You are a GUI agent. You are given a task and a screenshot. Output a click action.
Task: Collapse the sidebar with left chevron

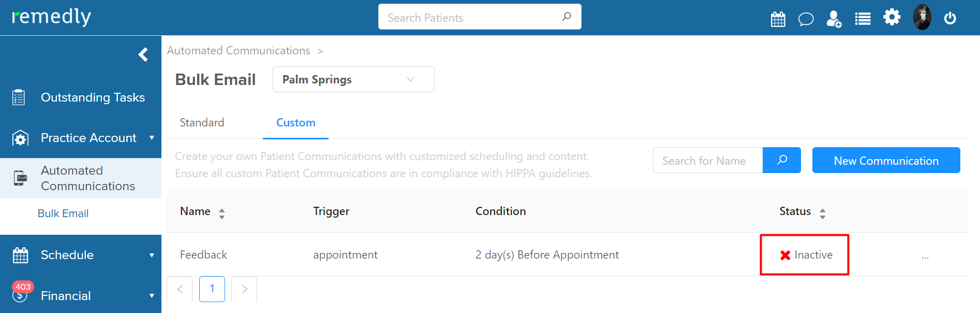143,54
